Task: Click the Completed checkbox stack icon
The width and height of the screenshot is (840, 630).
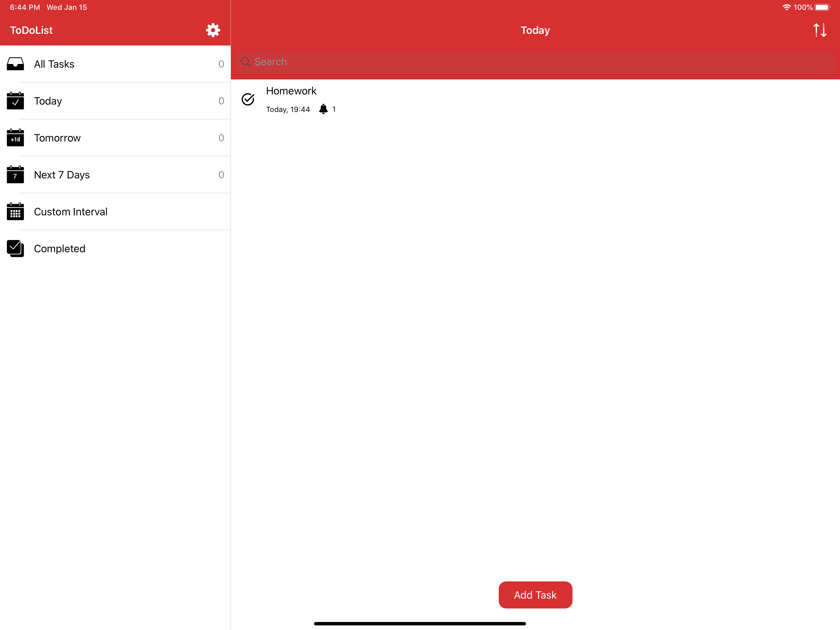Action: (x=16, y=249)
